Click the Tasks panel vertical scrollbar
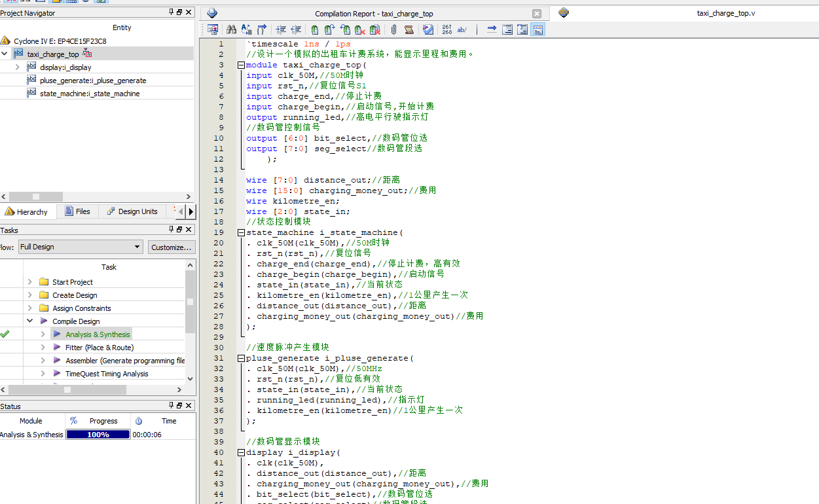This screenshot has width=819, height=504. coord(190,321)
